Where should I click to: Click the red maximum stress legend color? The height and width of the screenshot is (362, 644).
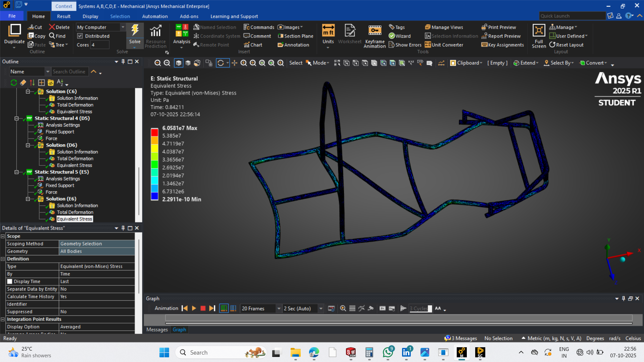coord(154,132)
